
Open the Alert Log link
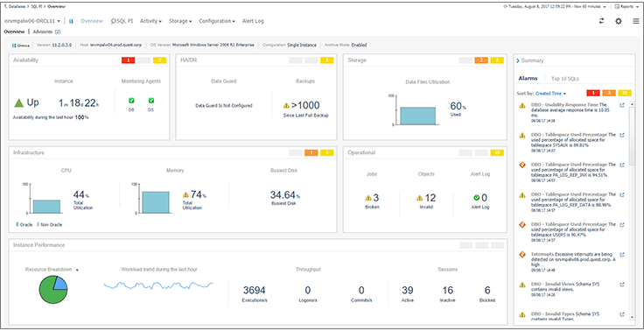coord(253,21)
